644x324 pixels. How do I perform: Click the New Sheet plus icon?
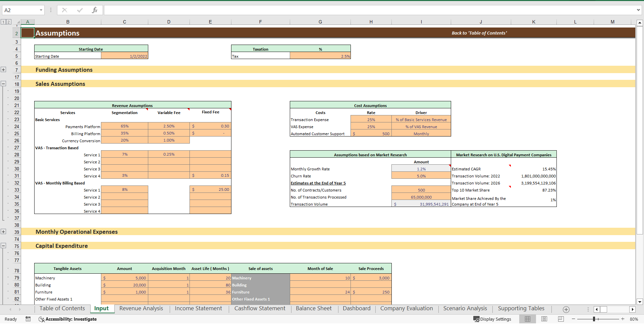(x=566, y=309)
